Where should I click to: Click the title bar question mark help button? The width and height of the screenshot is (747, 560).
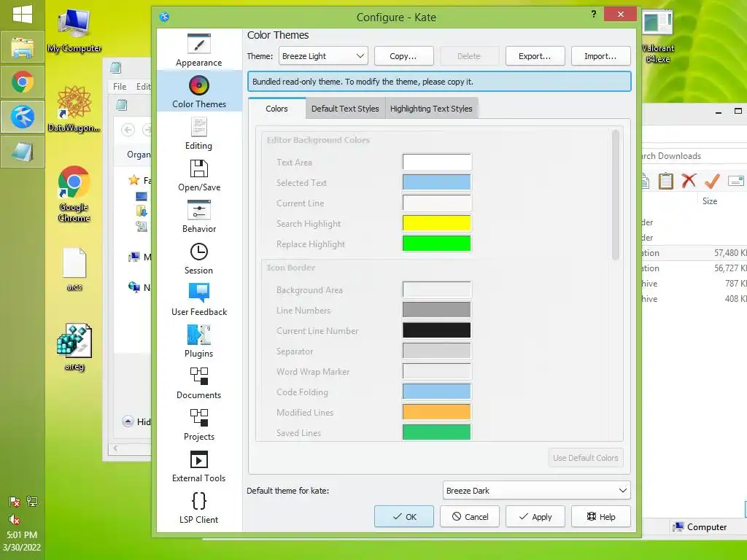point(594,14)
